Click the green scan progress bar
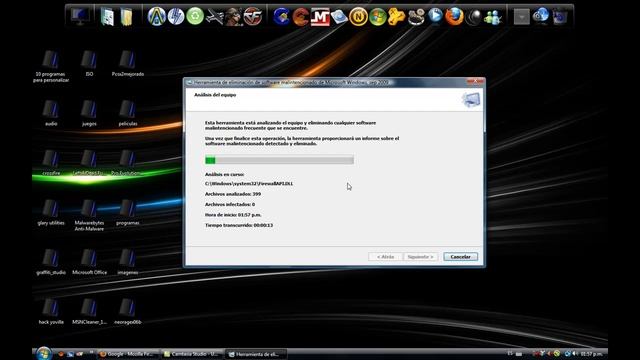Screen dimensions: 640x360 [x=279, y=160]
